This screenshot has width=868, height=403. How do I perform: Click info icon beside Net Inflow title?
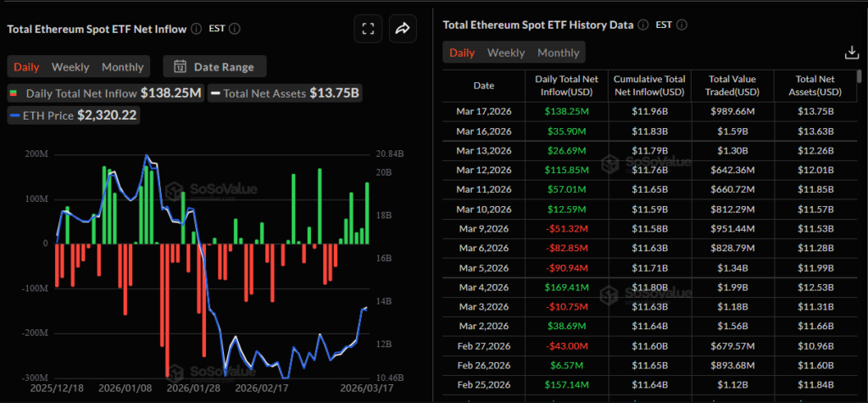pyautogui.click(x=197, y=29)
